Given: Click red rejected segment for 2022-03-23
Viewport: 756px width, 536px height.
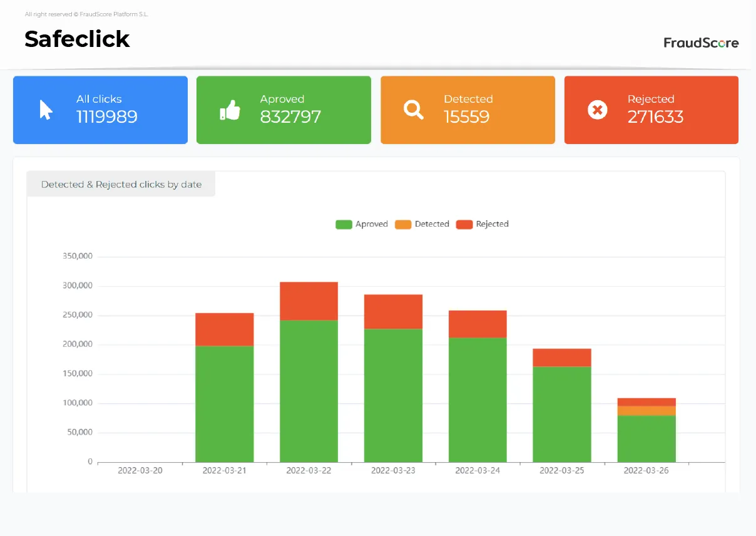Looking at the screenshot, I should 393,312.
